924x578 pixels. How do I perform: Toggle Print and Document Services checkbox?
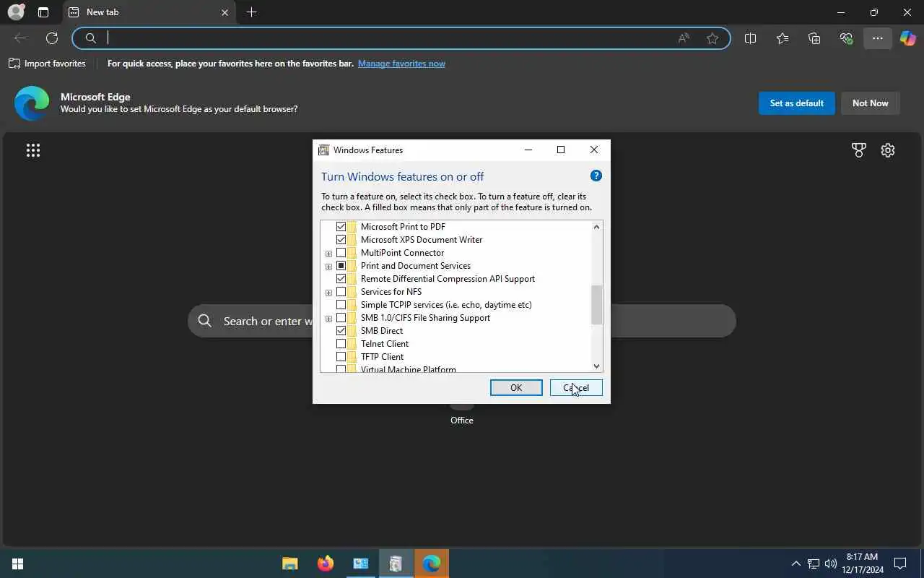pos(341,266)
